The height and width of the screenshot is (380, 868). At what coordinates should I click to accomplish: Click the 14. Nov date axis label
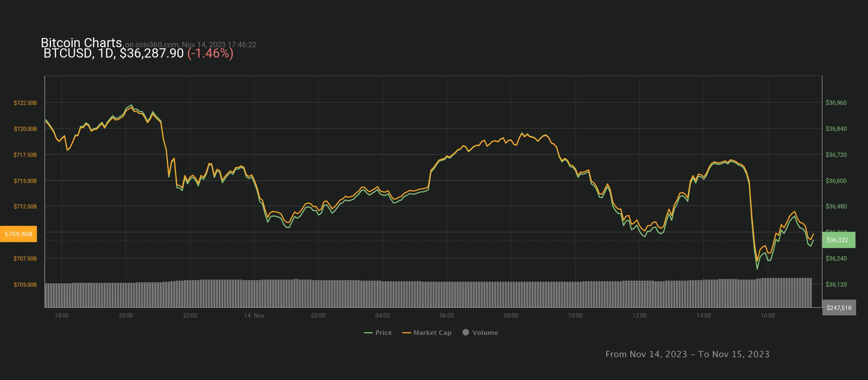[254, 315]
